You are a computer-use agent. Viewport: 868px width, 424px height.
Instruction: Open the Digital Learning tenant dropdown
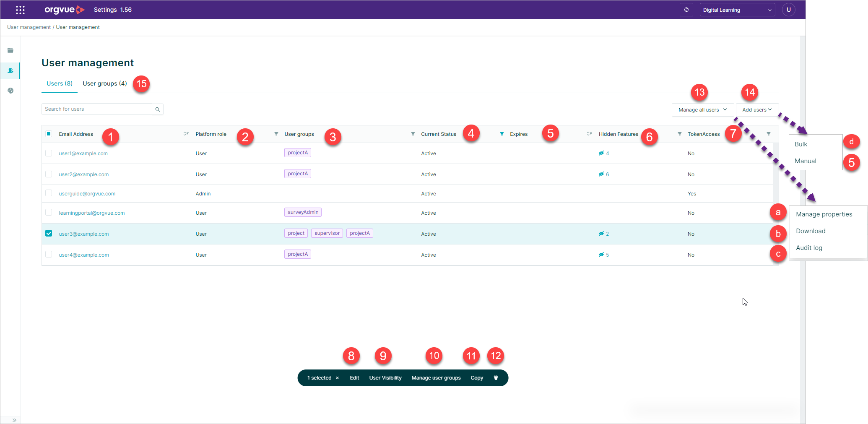point(737,10)
